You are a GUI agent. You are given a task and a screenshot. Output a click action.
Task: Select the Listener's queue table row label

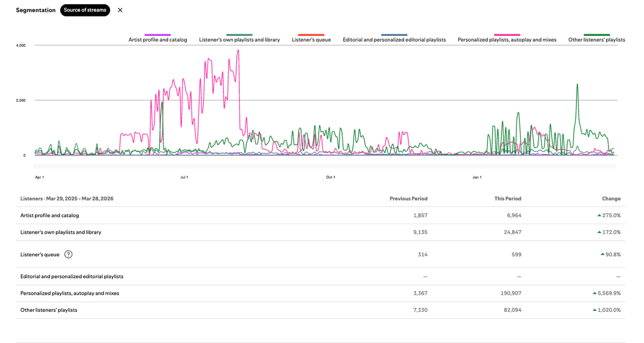pos(40,255)
